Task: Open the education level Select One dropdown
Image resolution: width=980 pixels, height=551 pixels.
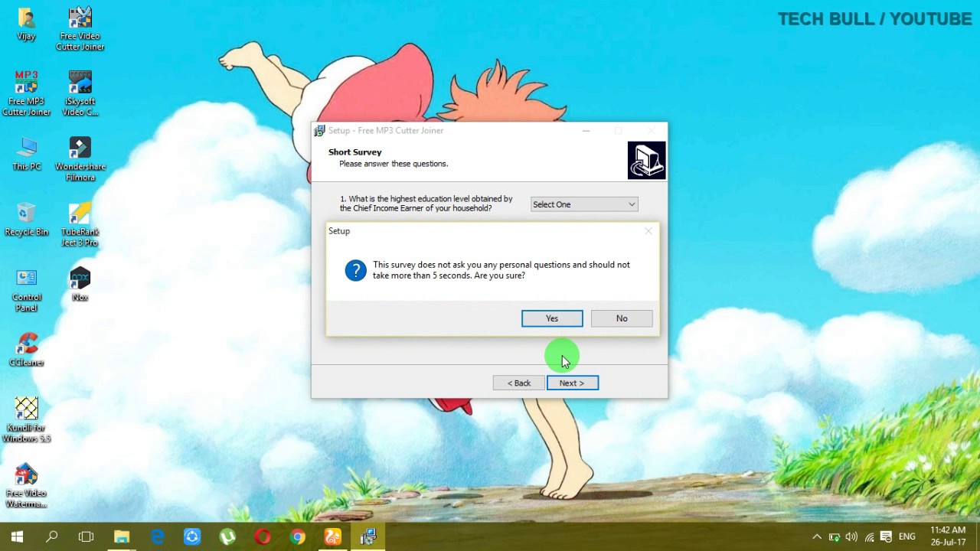Action: [584, 204]
